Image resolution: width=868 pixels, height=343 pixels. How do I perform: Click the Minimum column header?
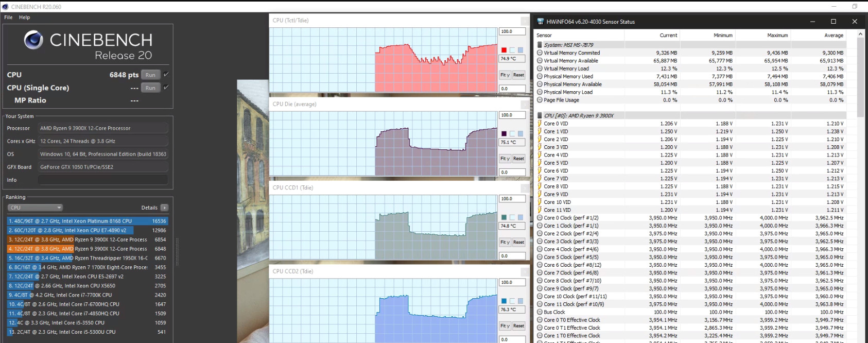tap(707, 36)
